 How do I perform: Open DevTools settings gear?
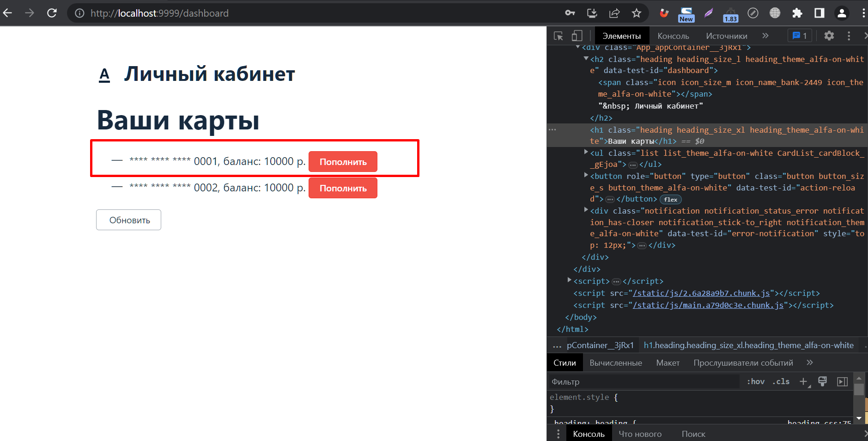829,36
